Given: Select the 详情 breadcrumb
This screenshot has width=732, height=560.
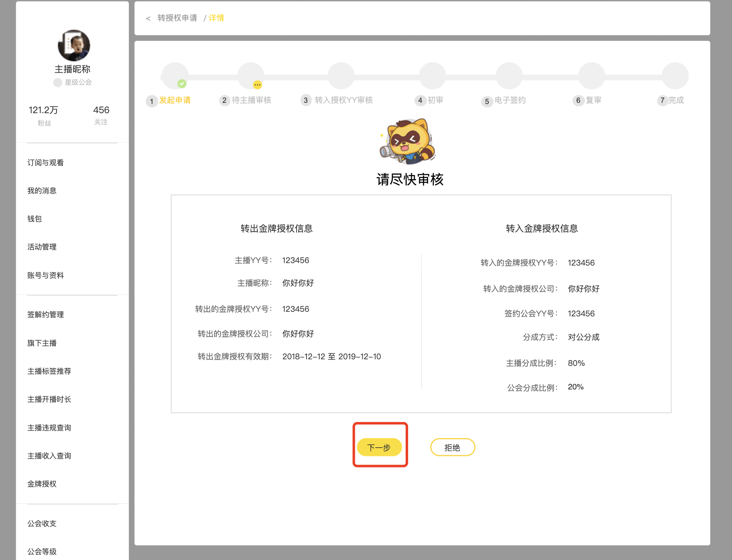Looking at the screenshot, I should [x=216, y=18].
